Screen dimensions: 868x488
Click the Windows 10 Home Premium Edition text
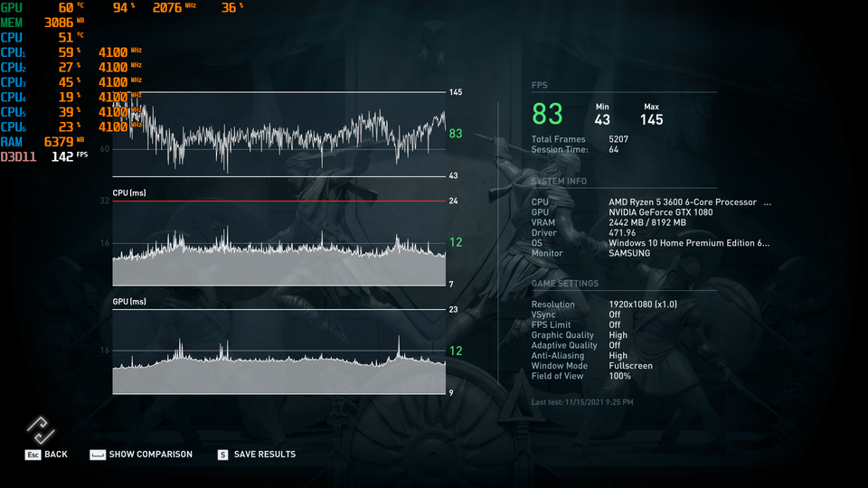click(x=689, y=243)
